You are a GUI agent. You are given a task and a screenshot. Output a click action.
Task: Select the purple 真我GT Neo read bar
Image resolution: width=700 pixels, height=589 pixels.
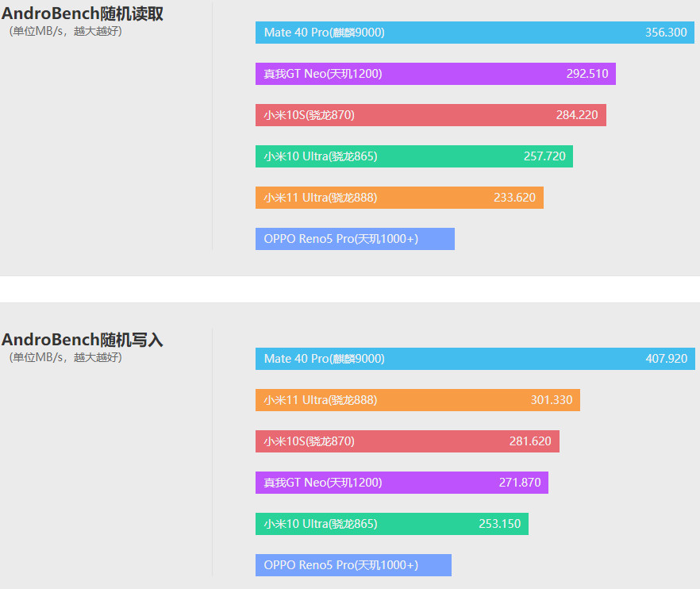point(435,74)
